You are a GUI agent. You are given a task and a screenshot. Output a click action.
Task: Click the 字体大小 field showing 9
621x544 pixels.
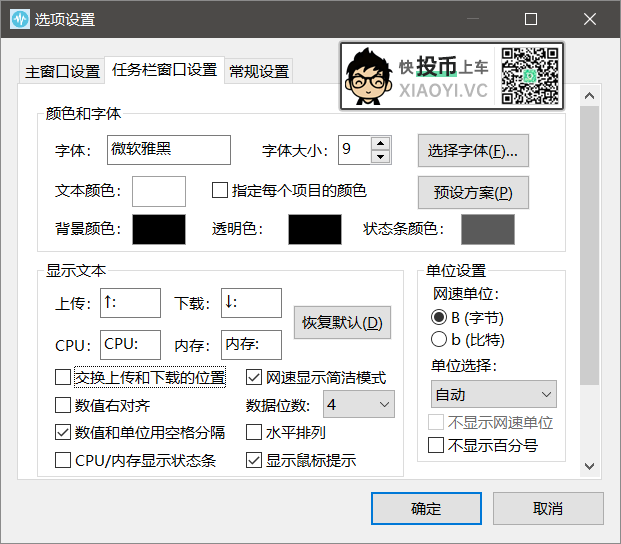[354, 150]
